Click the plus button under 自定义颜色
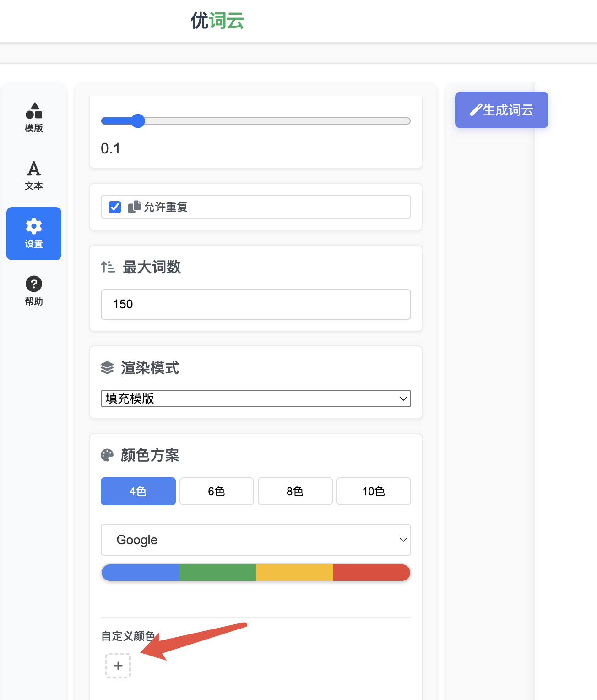 click(118, 666)
